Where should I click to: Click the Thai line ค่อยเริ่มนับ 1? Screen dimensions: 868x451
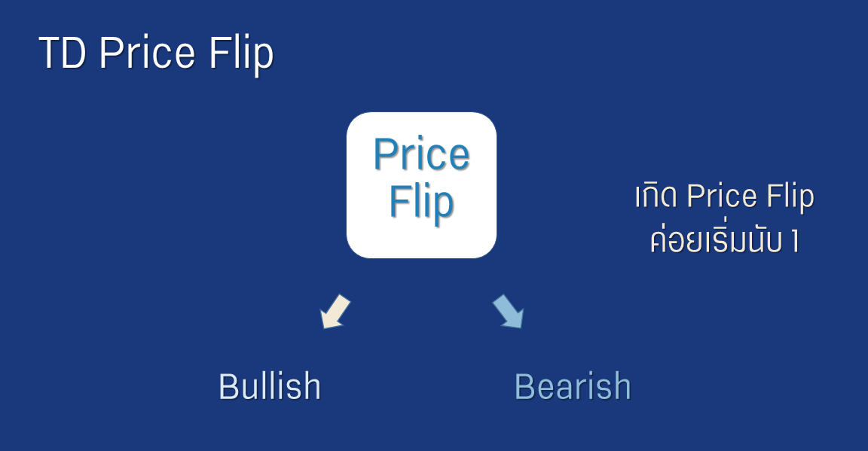click(724, 239)
